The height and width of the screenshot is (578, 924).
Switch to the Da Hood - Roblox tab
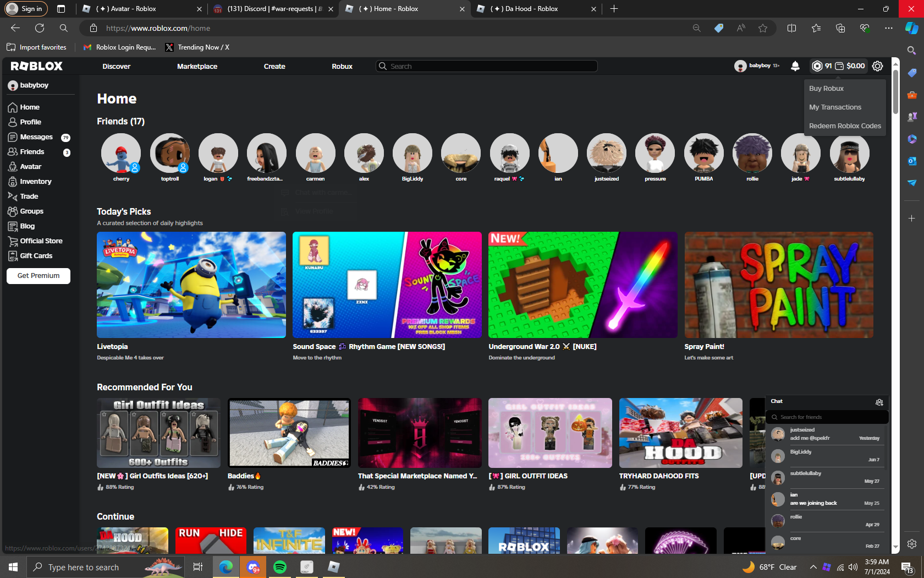536,9
